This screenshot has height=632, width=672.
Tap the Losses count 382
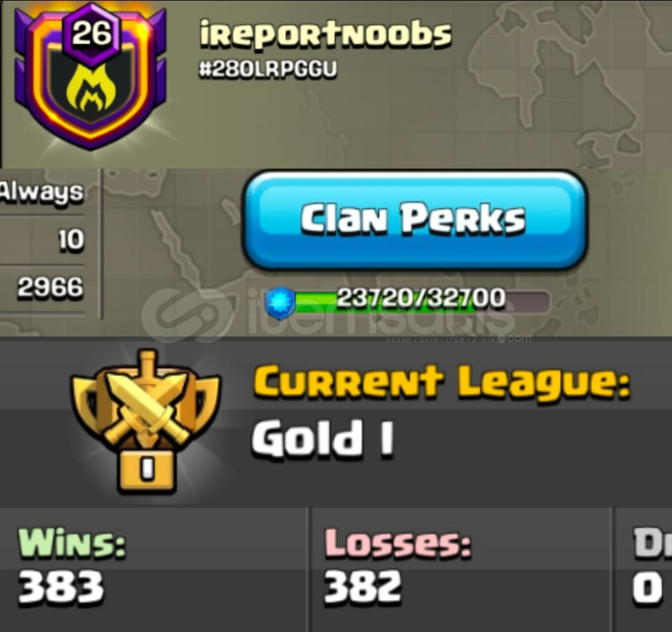(x=363, y=586)
